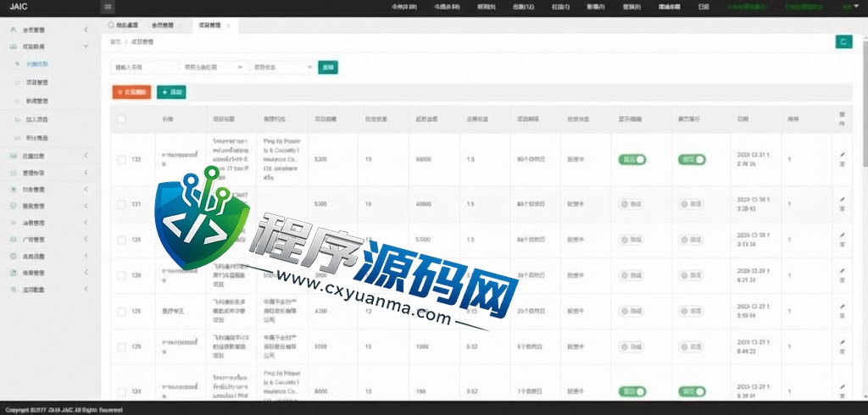Expand the first sidebar group chevron
The image size is (868, 415).
click(86, 30)
